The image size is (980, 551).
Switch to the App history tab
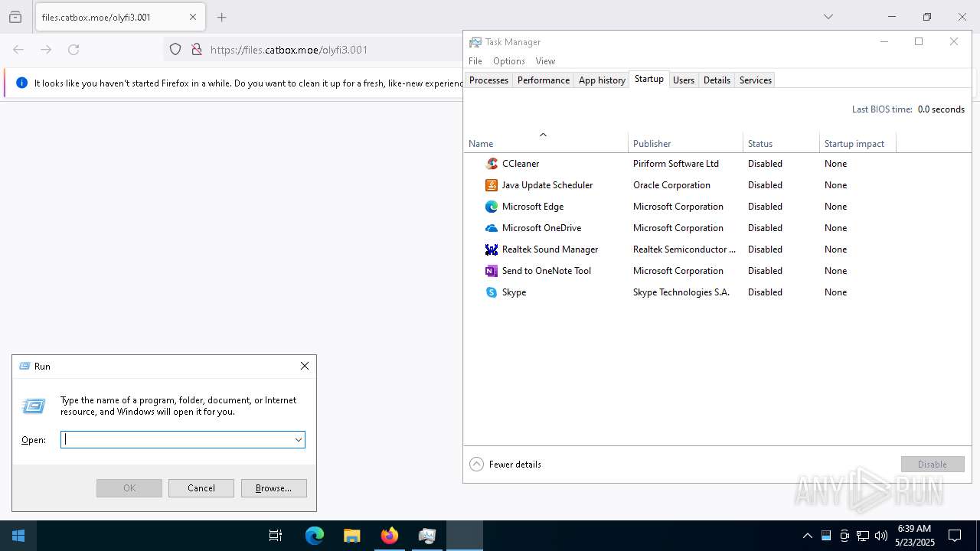click(602, 80)
